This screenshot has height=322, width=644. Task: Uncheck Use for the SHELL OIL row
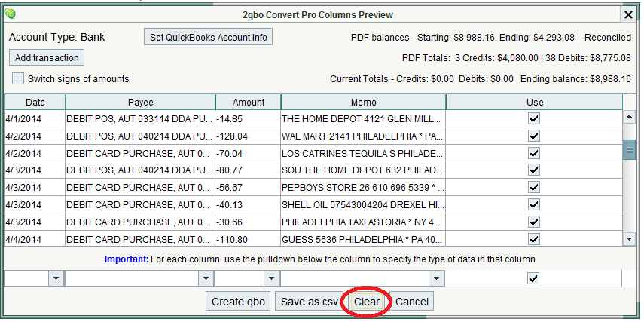click(534, 205)
